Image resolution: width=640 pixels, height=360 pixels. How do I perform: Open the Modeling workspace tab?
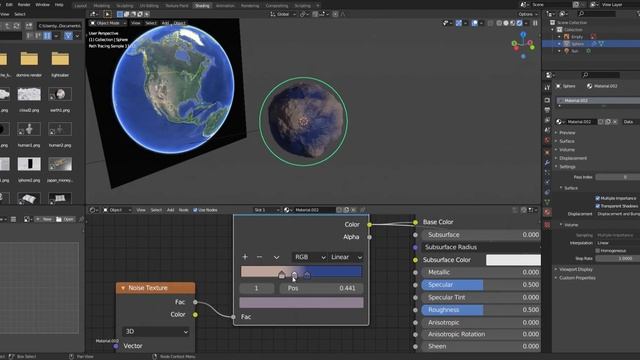[x=102, y=6]
